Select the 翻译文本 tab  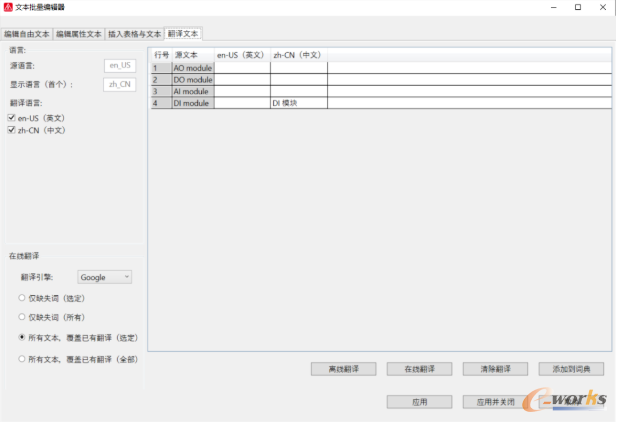[183, 34]
